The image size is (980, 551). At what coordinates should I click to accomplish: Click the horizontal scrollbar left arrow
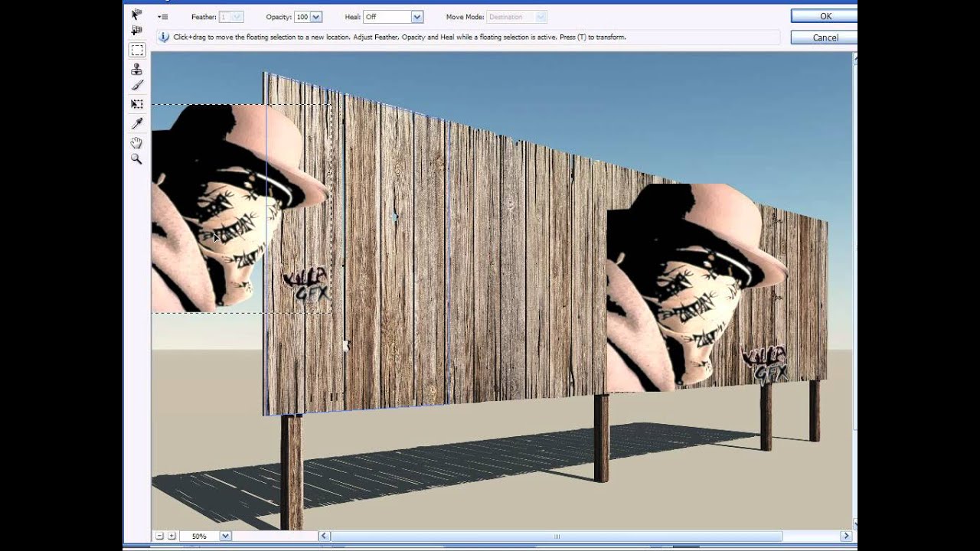pos(324,536)
